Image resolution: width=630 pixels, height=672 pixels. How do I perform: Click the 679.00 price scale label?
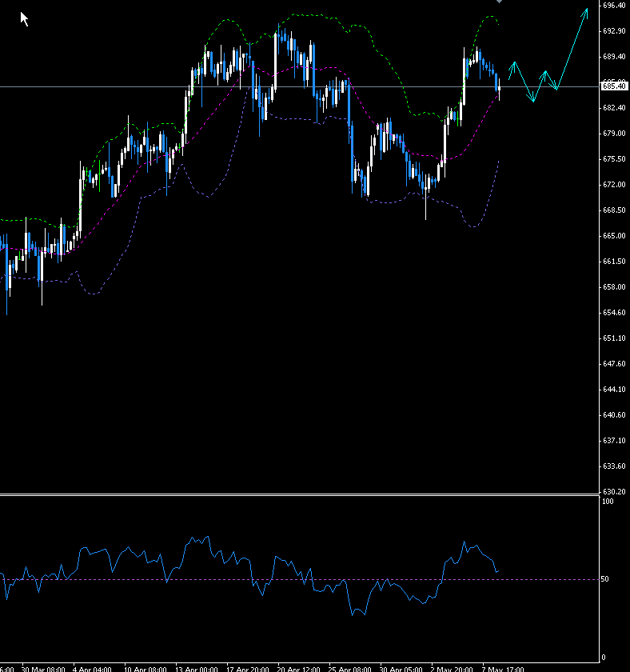tap(614, 134)
